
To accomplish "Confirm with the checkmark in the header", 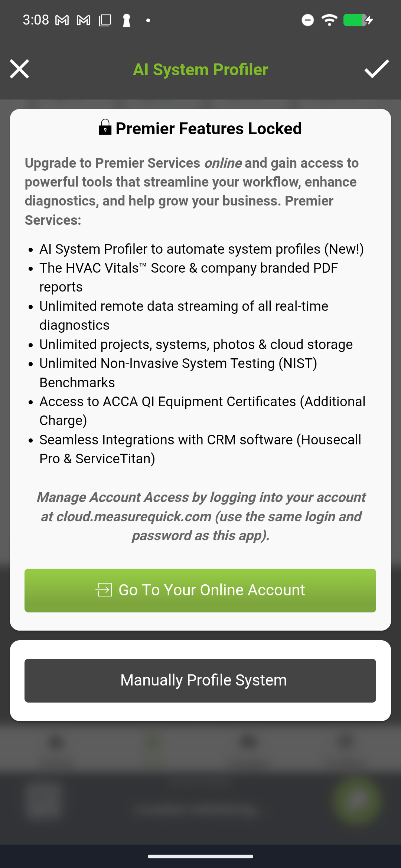I will point(376,69).
